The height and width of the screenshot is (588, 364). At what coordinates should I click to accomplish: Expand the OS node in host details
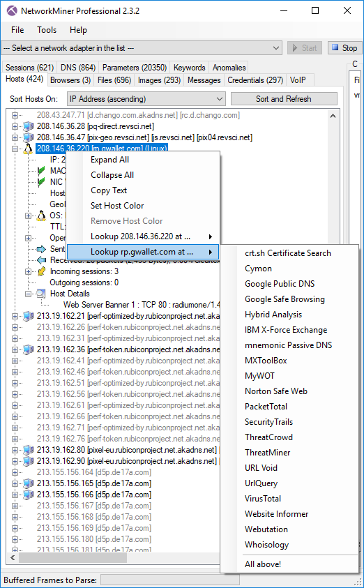tap(28, 216)
